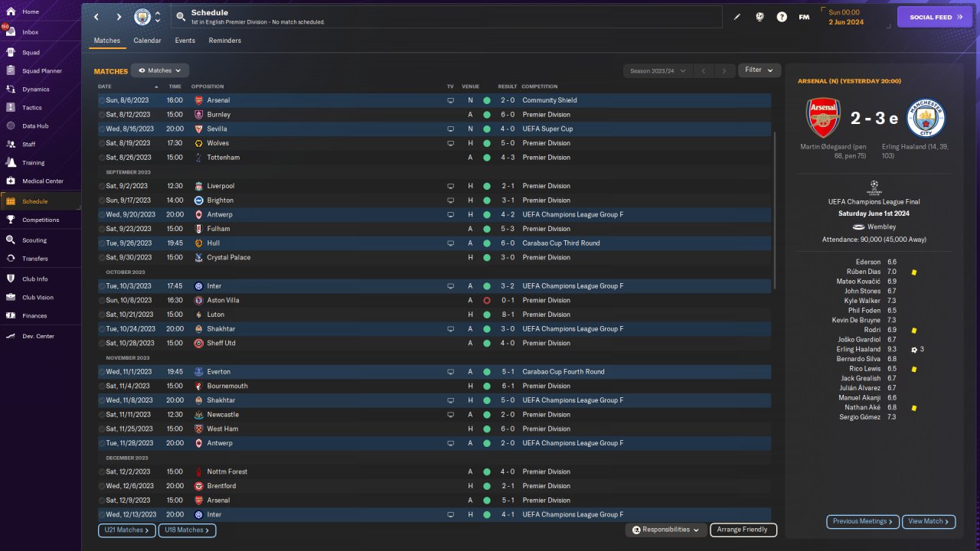Open Scouting in the sidebar

pos(41,240)
